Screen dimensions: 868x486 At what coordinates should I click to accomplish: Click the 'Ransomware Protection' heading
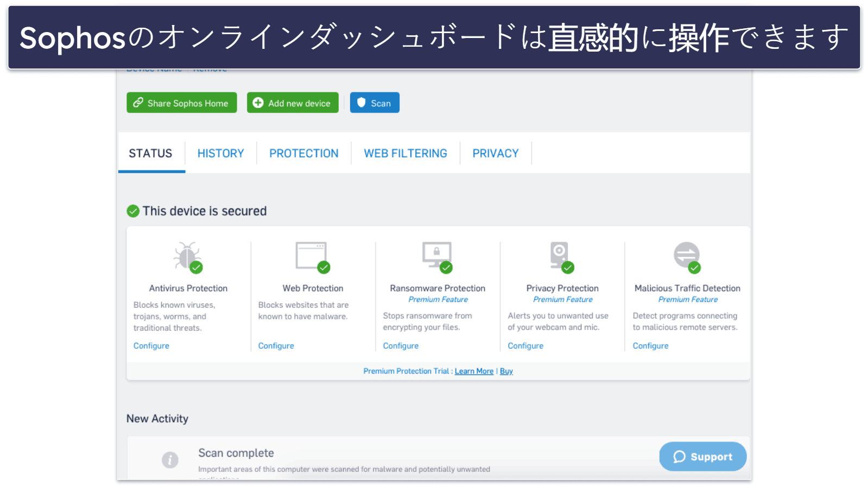click(x=438, y=288)
